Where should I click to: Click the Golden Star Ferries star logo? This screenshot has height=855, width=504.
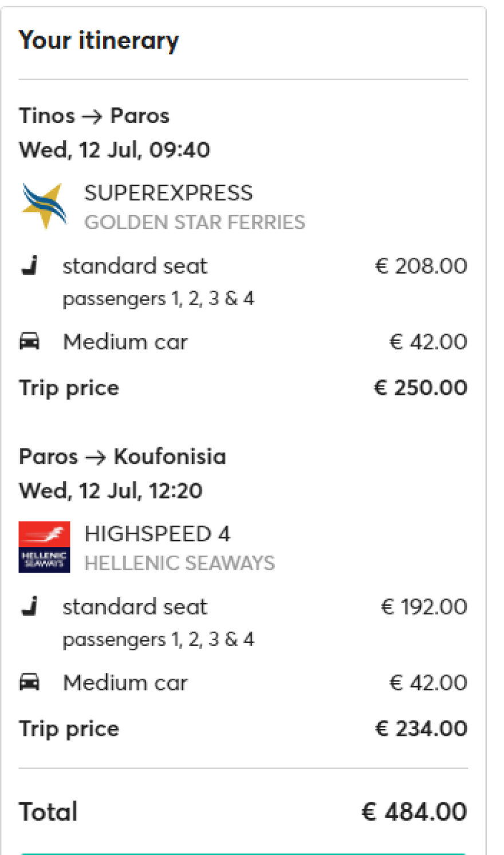pyautogui.click(x=44, y=206)
